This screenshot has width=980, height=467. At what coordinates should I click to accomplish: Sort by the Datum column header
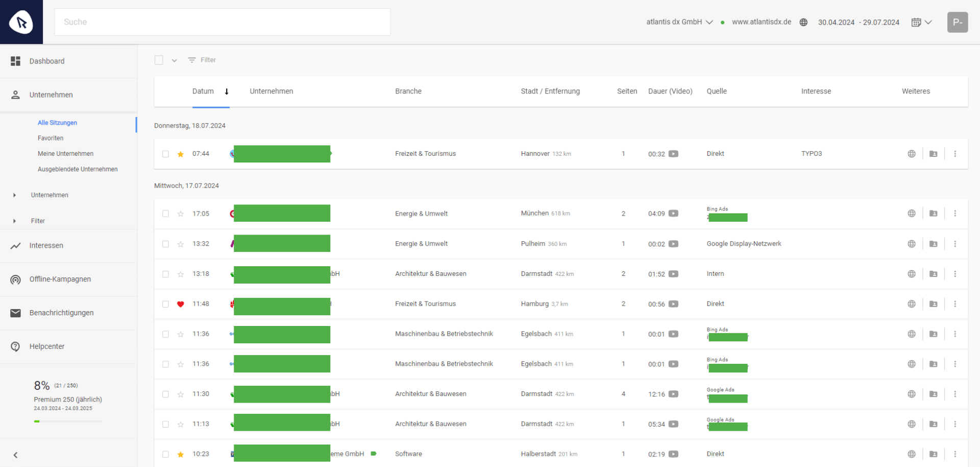click(x=203, y=91)
